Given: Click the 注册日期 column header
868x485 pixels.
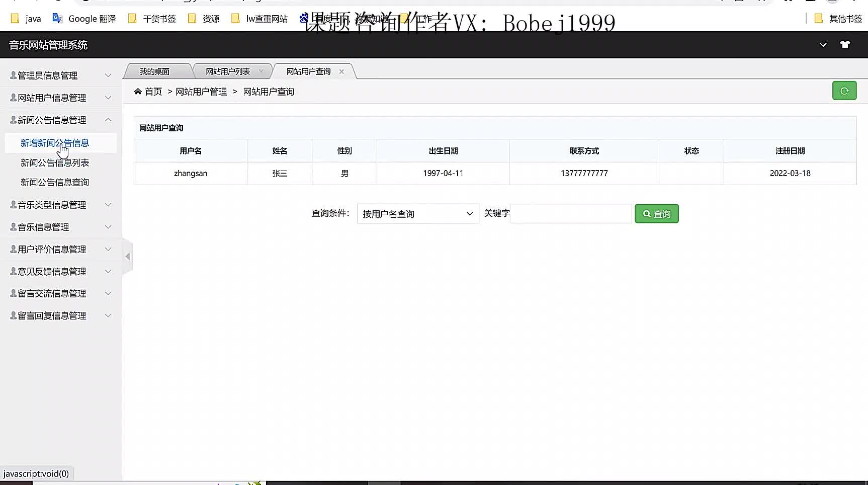Looking at the screenshot, I should click(x=790, y=151).
